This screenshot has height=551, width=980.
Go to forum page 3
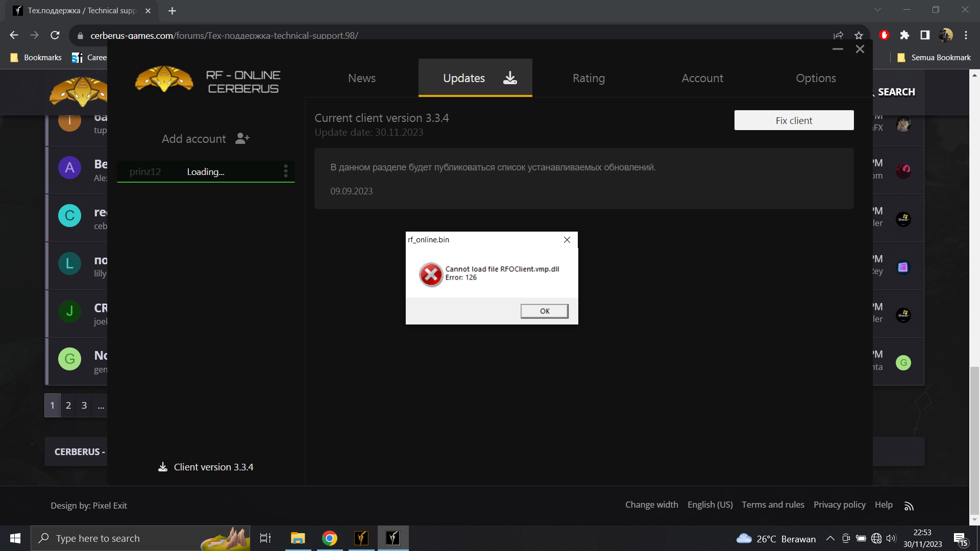click(84, 406)
